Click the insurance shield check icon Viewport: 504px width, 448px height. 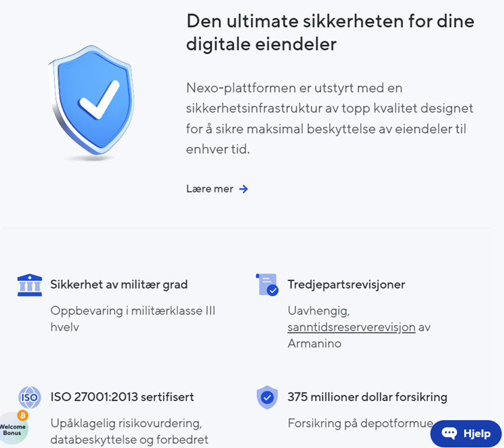(267, 398)
